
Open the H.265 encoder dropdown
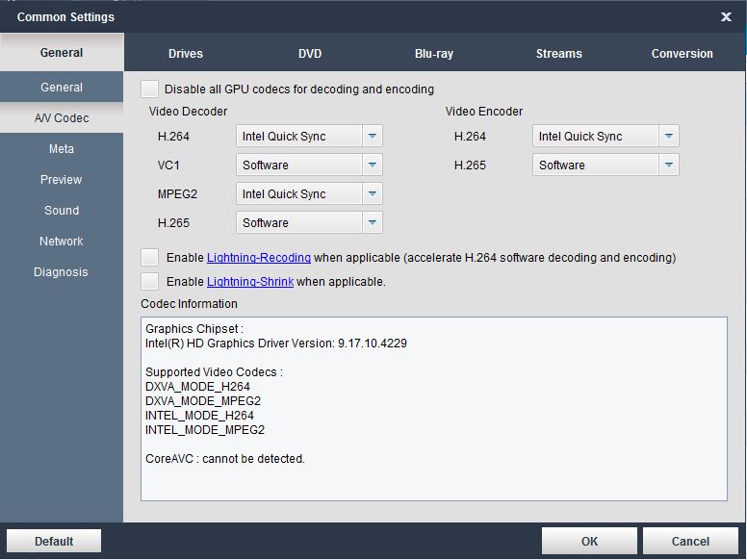click(669, 165)
